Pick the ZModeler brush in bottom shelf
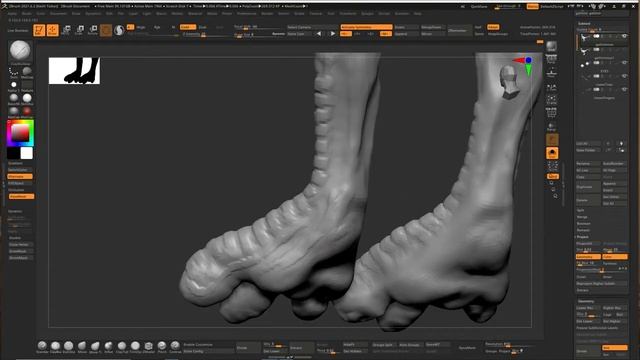Image resolution: width=640 pixels, height=360 pixels. [149, 346]
